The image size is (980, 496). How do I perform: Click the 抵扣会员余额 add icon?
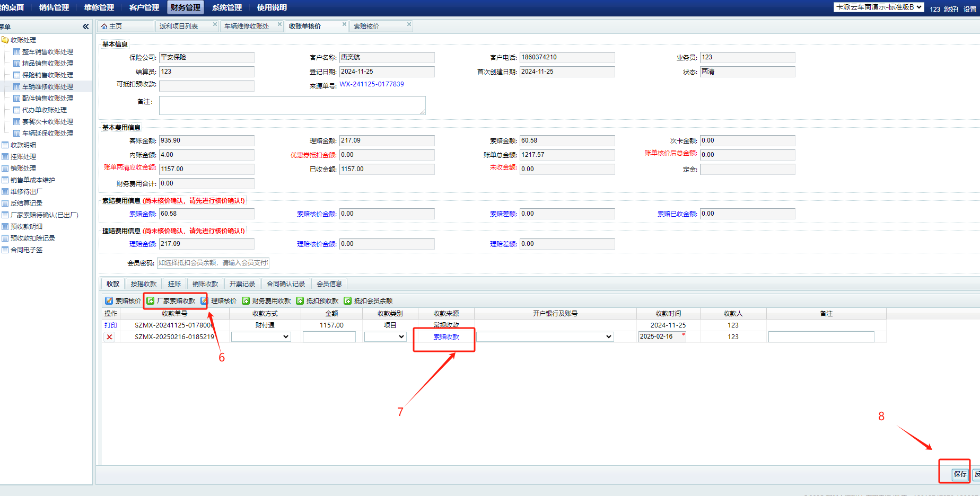pos(348,300)
